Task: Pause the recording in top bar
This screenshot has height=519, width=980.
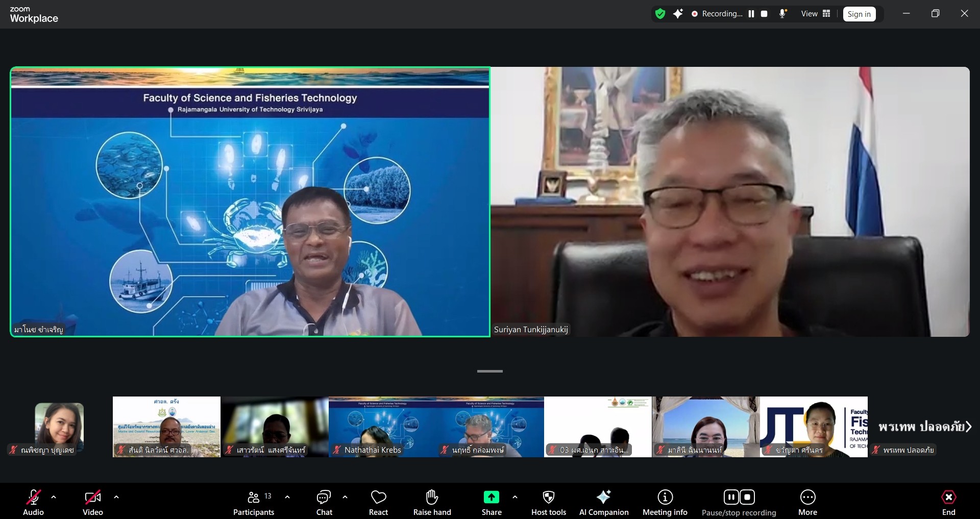Action: 751,14
